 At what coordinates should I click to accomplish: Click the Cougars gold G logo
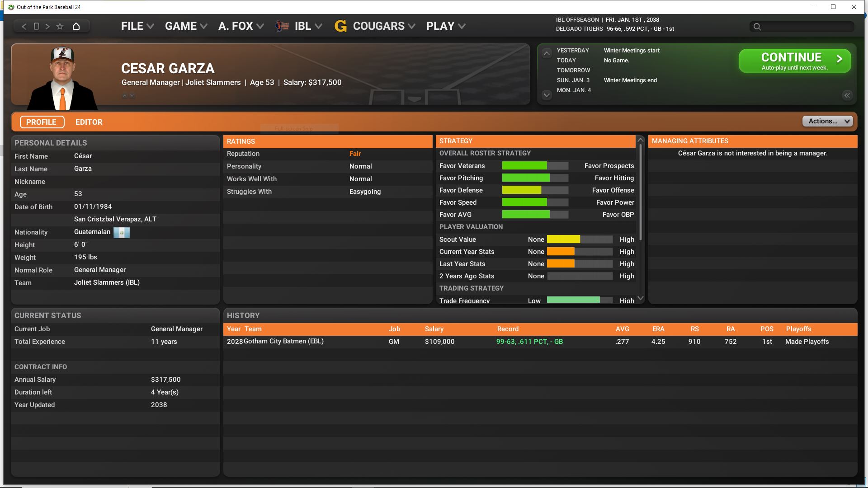click(x=340, y=26)
